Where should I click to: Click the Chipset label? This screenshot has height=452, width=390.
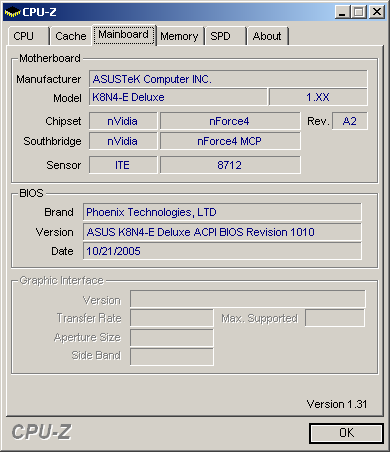63,121
